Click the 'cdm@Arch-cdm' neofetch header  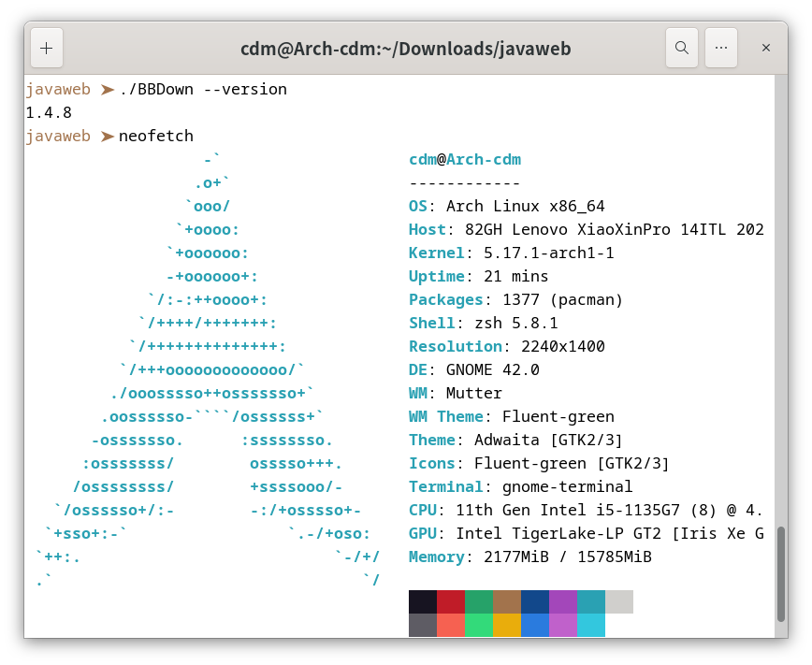point(465,160)
